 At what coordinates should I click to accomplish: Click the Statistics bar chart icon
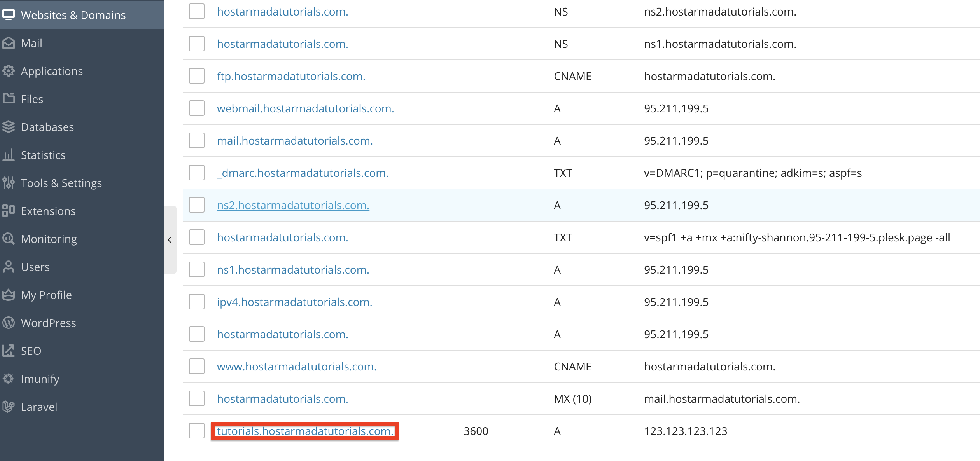click(x=9, y=155)
